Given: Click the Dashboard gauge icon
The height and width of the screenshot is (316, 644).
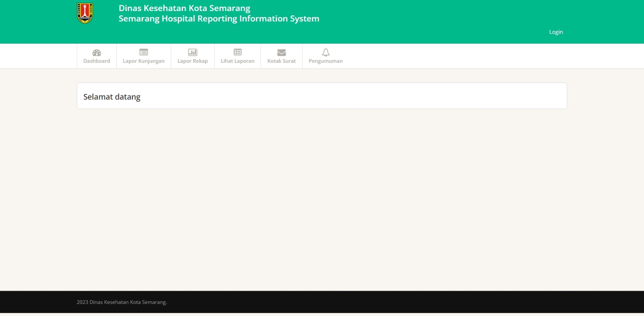Looking at the screenshot, I should pos(97,52).
